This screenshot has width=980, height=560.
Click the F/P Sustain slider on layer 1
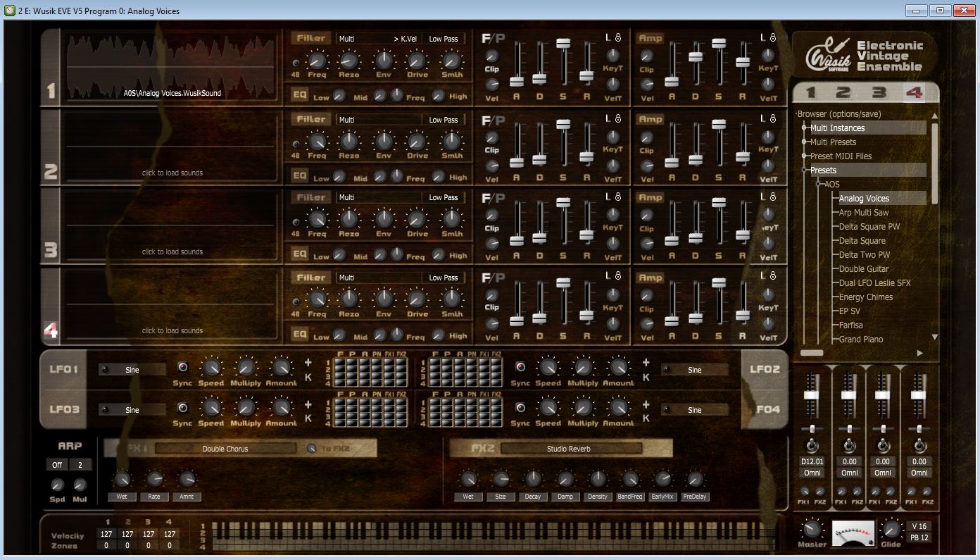click(563, 44)
